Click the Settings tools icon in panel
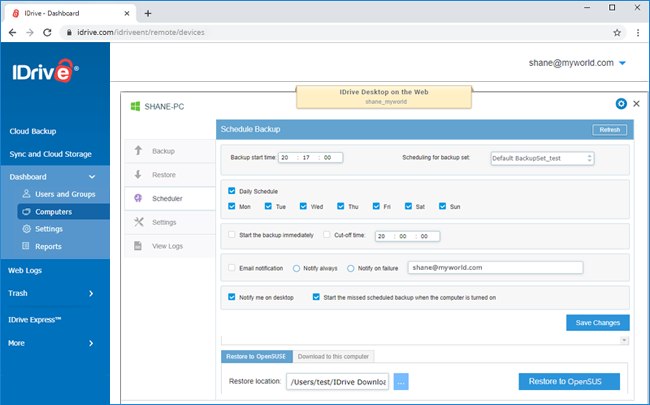Viewport: 650px width, 405px height. coord(138,222)
